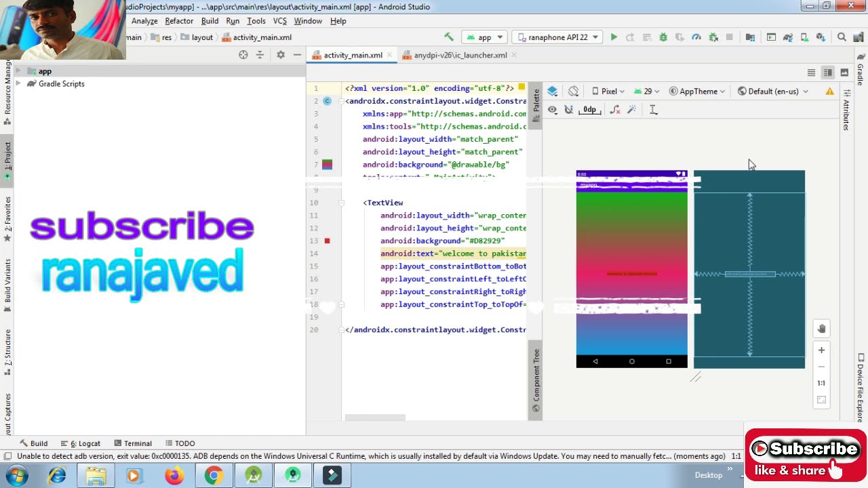Open Search Everywhere magnifier icon
The width and height of the screenshot is (868, 488).
pos(842,37)
